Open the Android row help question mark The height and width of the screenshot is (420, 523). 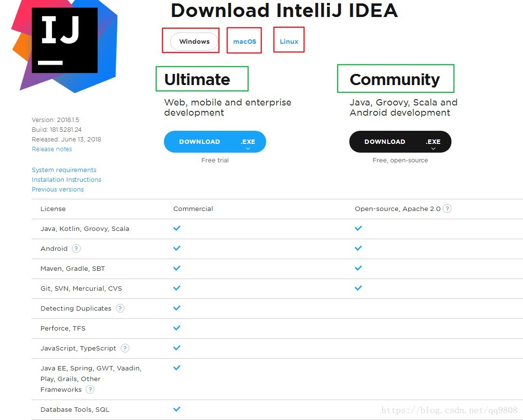click(76, 248)
